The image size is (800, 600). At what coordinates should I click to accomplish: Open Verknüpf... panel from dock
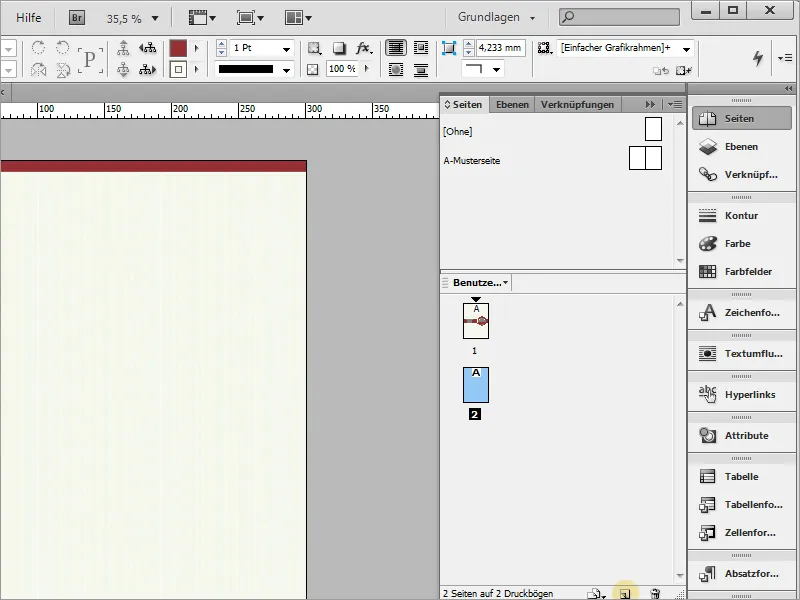[741, 174]
